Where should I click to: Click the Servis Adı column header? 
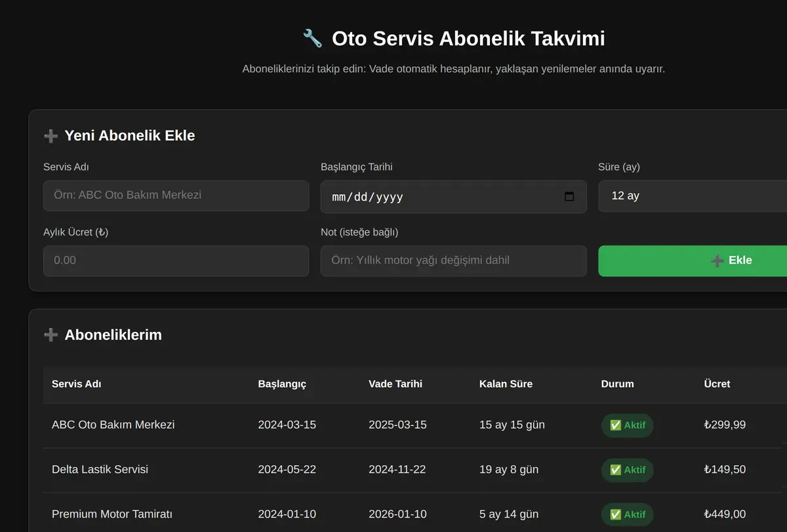77,384
